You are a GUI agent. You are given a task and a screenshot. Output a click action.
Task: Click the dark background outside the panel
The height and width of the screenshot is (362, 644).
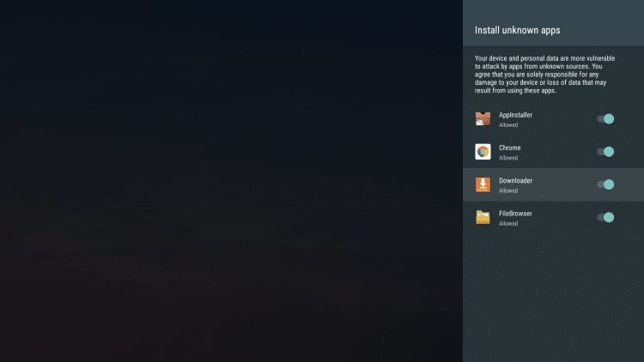click(x=232, y=180)
